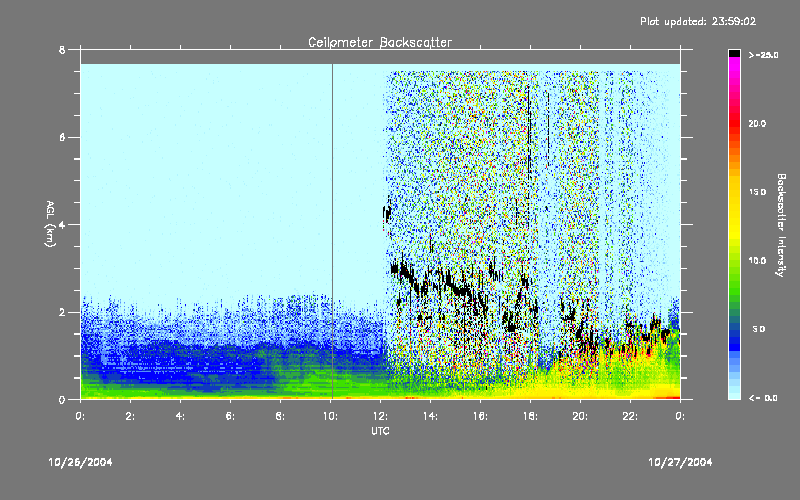Image resolution: width=800 pixels, height=500 pixels.
Task: Click the y-axis tick label 6
Action: [62, 137]
